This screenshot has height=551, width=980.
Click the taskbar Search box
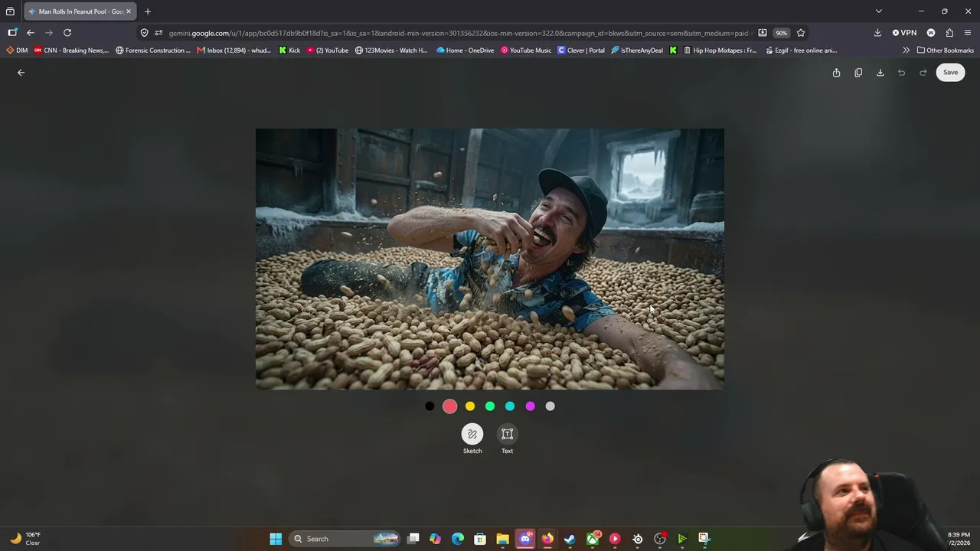(346, 539)
